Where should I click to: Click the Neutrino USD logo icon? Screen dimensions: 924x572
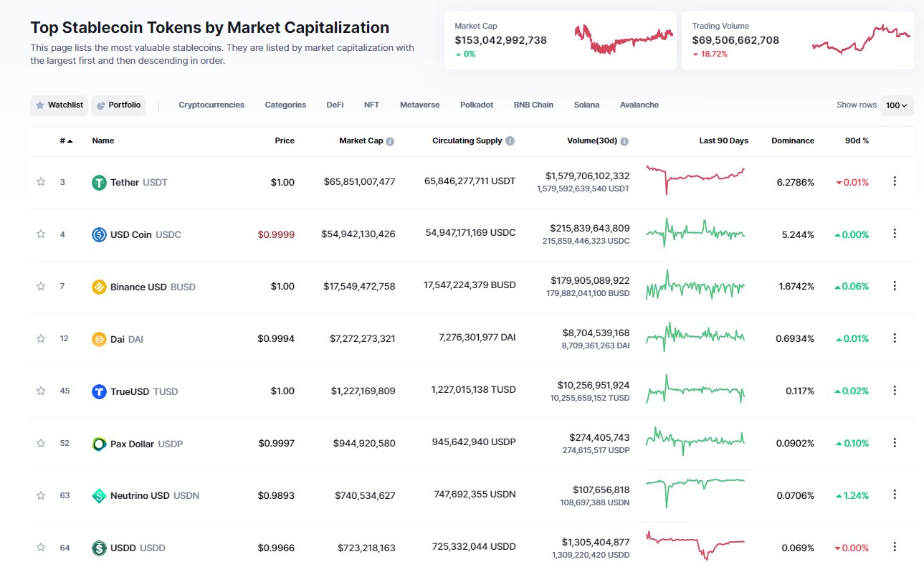click(x=99, y=495)
